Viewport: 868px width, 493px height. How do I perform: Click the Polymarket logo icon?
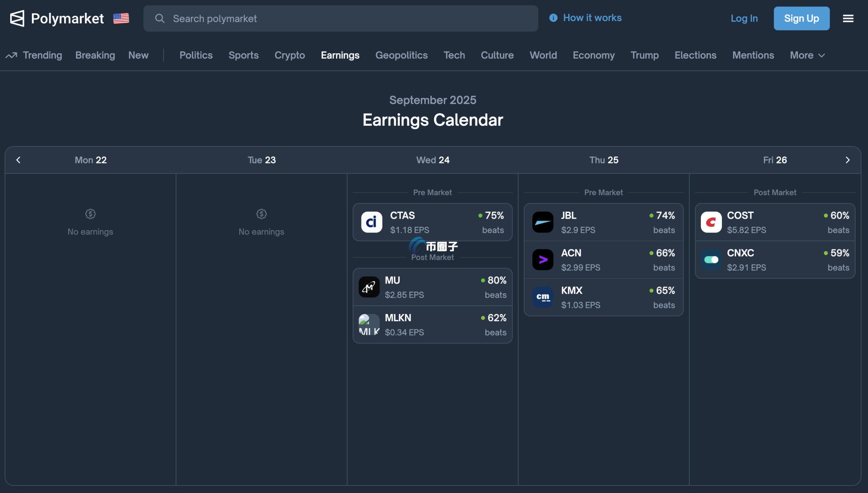(x=17, y=18)
